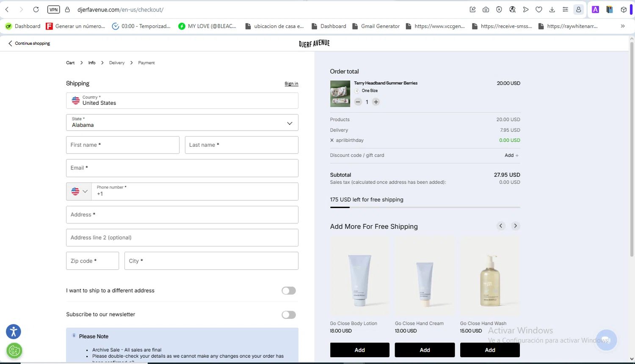Viewport: 635px width, 364px height.
Task: Click the Sign in link
Action: coord(291,84)
